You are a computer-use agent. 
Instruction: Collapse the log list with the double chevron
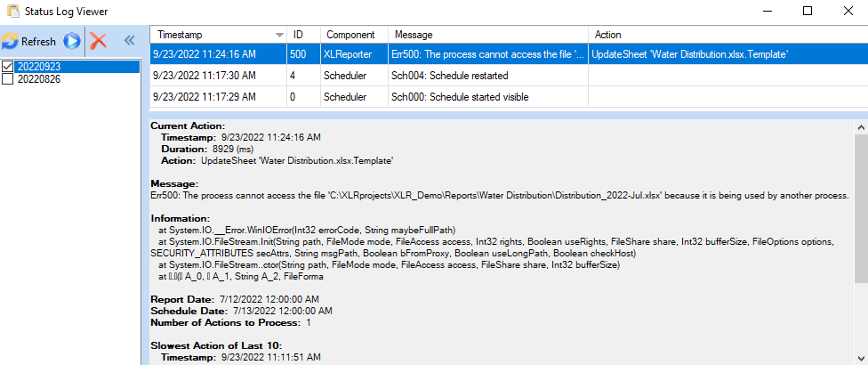(129, 40)
